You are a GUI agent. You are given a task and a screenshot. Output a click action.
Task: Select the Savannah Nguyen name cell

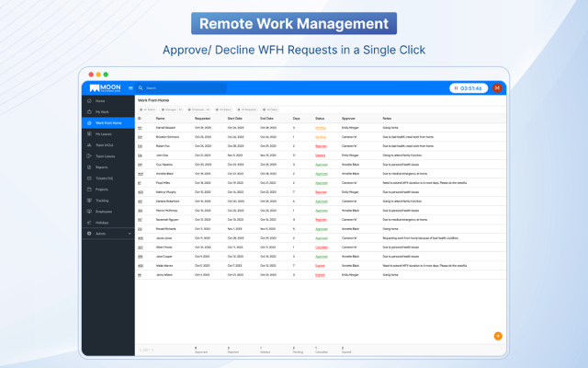click(167, 220)
